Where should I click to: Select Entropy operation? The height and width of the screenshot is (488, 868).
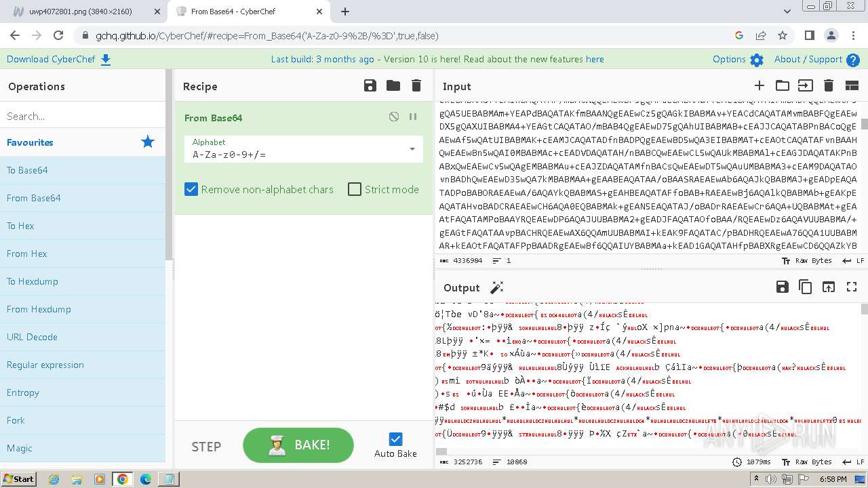coord(83,392)
